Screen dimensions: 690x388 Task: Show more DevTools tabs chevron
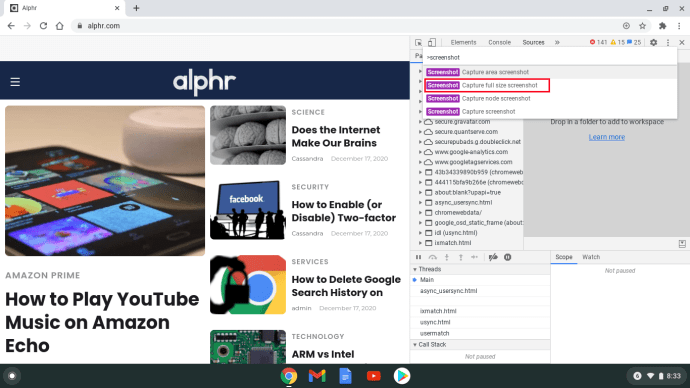pos(557,42)
